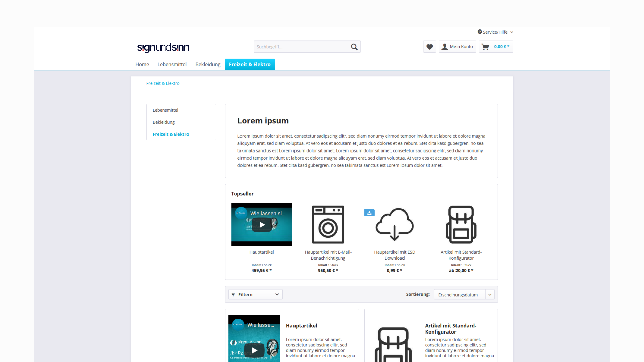Open Hauptartikel mit E-Mail-Benachrichtigung link
Viewport: 644px width, 362px height.
click(328, 255)
